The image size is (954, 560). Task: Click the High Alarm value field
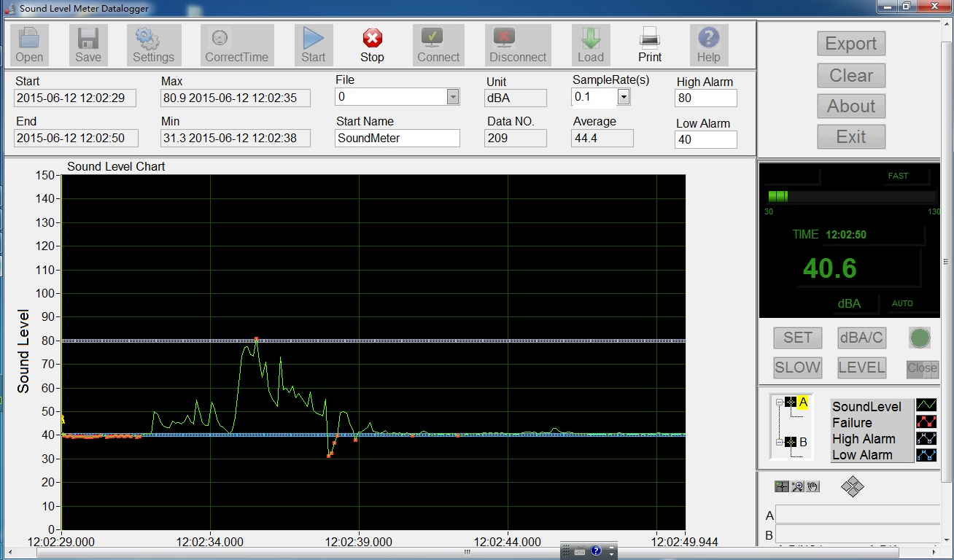705,98
